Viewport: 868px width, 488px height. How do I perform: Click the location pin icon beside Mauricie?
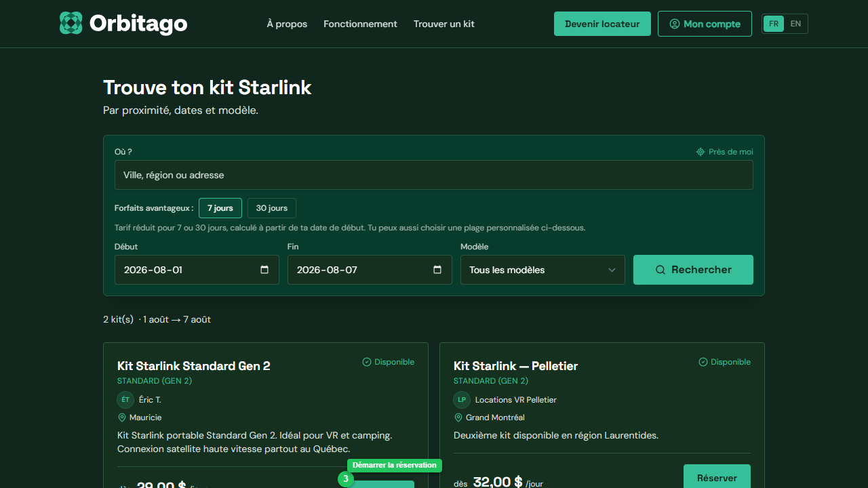click(122, 418)
